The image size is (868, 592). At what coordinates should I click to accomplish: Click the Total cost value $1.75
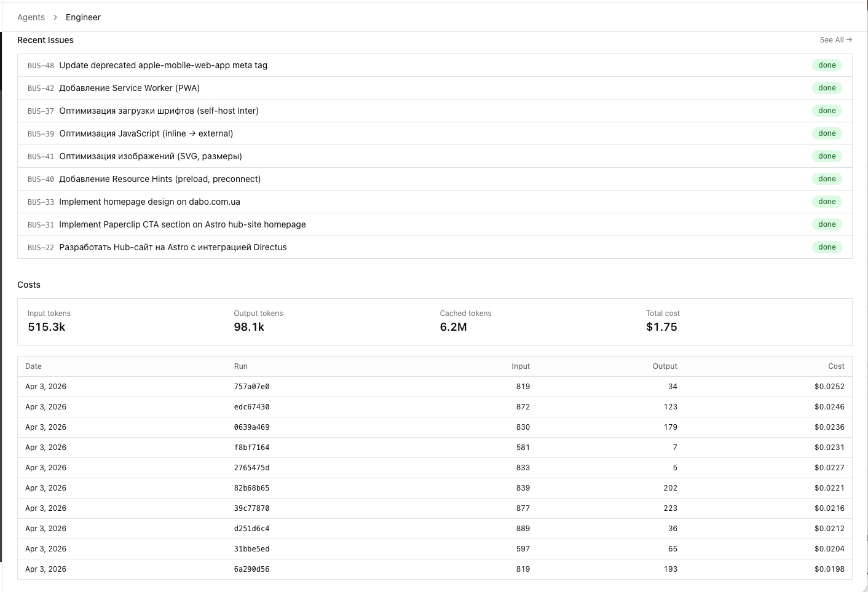point(661,326)
